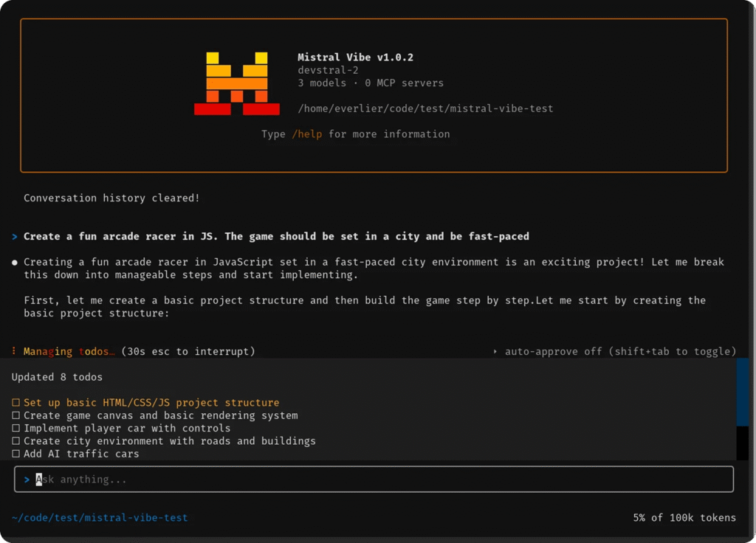This screenshot has height=543, width=756.
Task: Click the "(30s esc to interrupt)" text
Action: pyautogui.click(x=188, y=351)
